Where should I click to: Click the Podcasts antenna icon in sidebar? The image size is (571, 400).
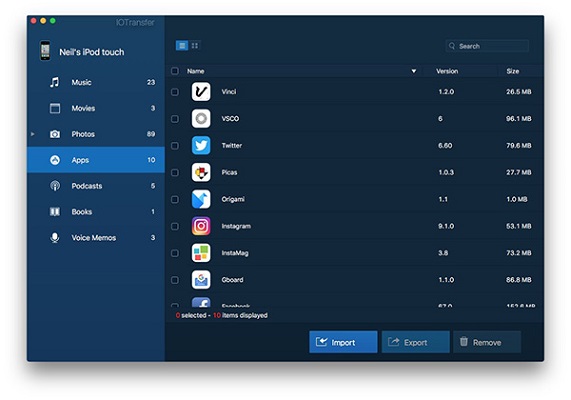[55, 186]
